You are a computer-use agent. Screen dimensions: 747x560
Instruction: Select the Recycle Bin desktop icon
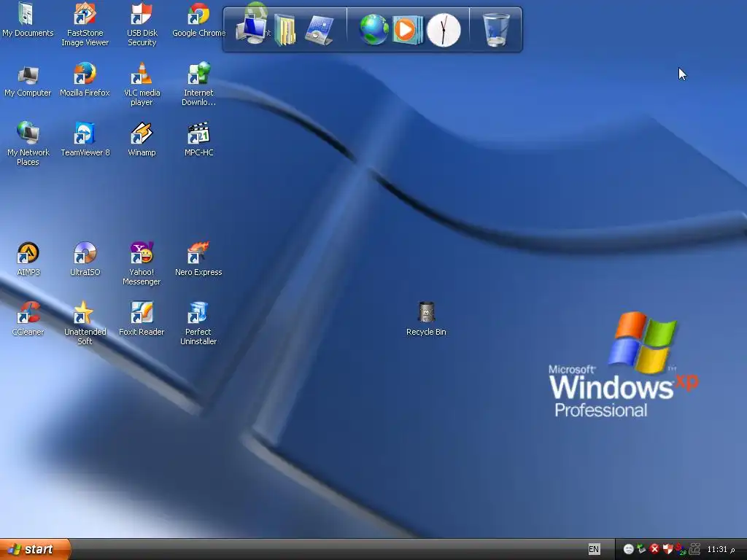[426, 319]
